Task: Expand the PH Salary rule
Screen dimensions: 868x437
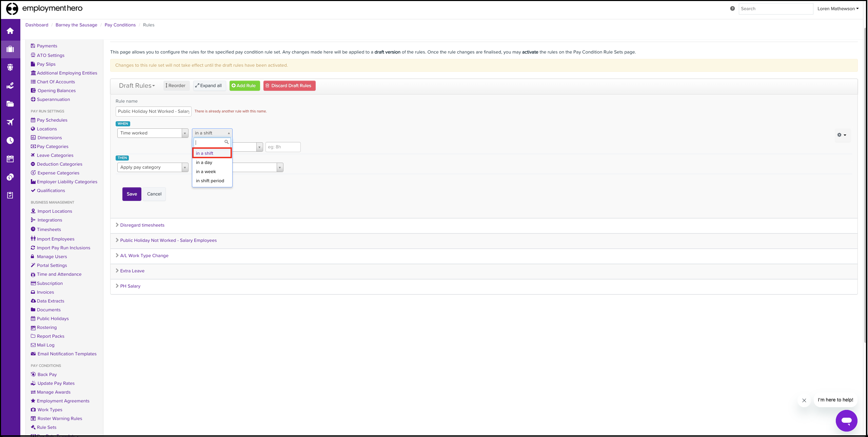Action: 130,286
